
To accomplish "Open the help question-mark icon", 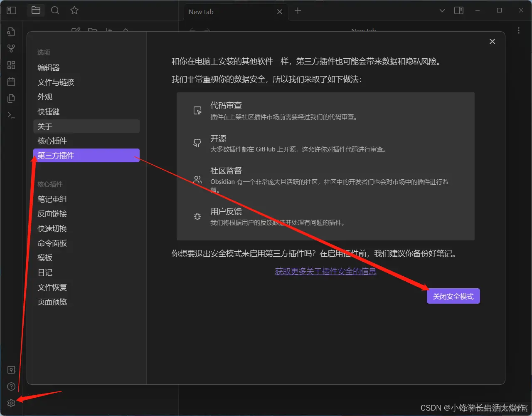I will point(11,386).
